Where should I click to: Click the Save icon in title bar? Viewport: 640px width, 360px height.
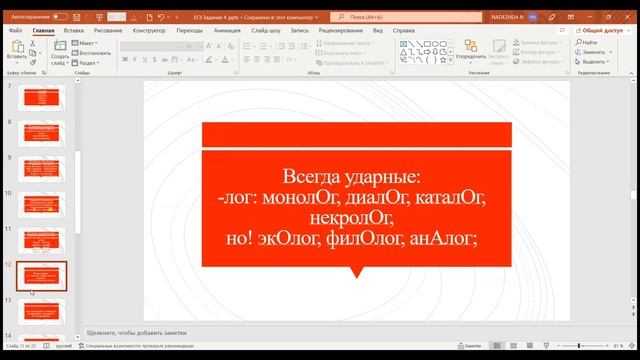(76, 17)
